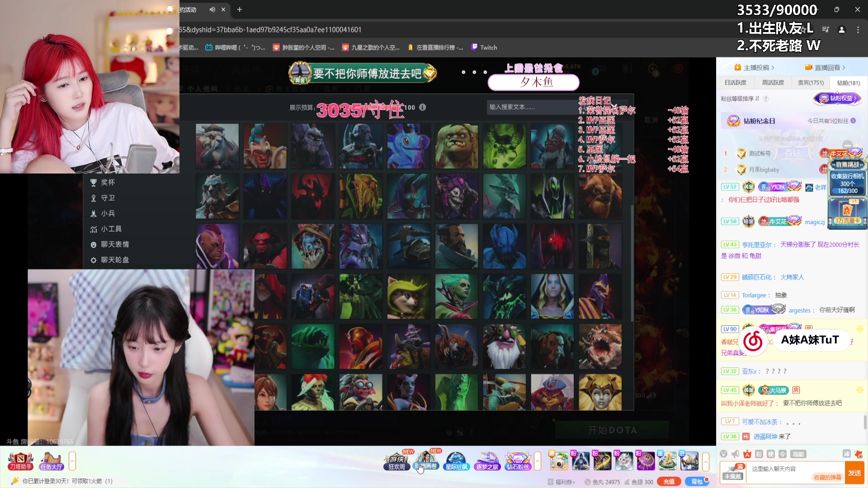This screenshot has height=488, width=868.
Task: Mute the browser tab audio icon
Action: (x=212, y=9)
